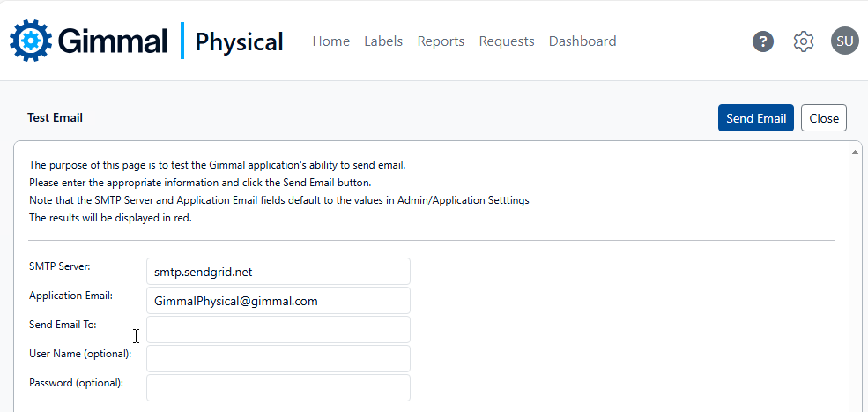Click the scrollbar up arrow
868x412 pixels.
click(x=855, y=152)
